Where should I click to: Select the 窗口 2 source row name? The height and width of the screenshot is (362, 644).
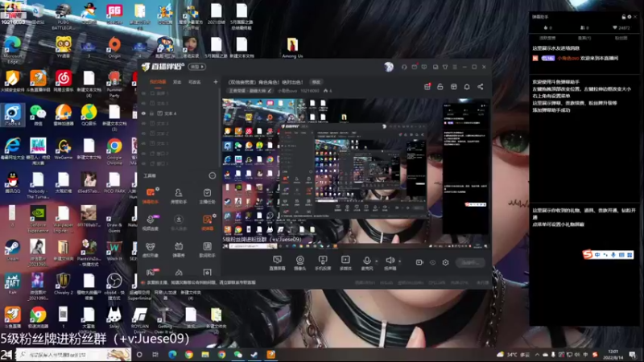point(163,154)
